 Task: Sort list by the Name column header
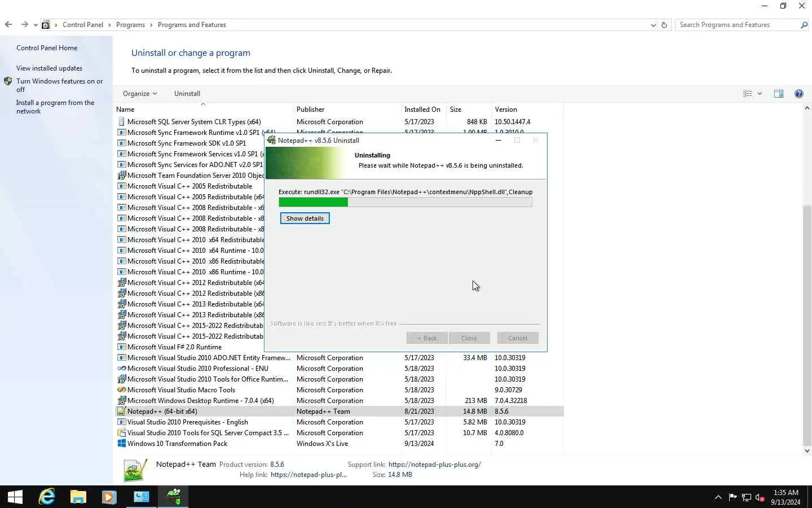click(x=203, y=110)
